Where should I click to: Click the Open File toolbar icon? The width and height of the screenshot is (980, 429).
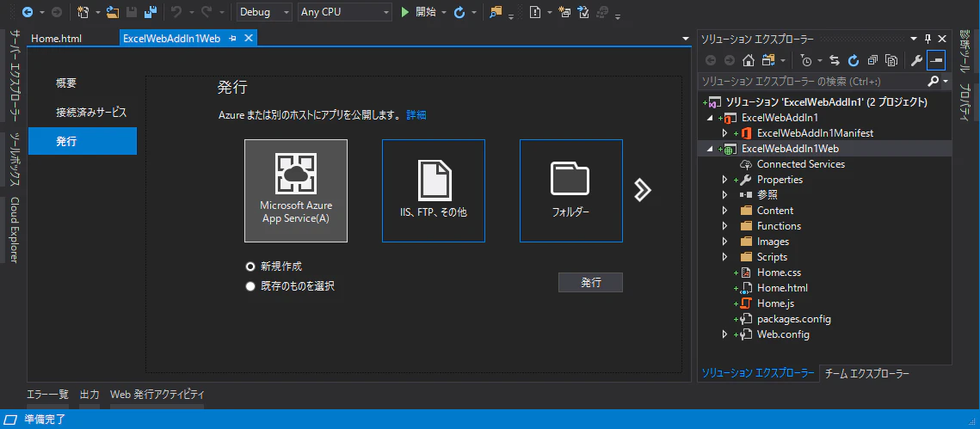(113, 12)
